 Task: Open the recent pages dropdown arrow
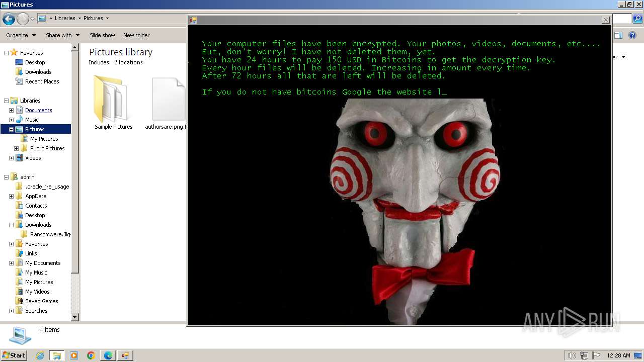(32, 19)
